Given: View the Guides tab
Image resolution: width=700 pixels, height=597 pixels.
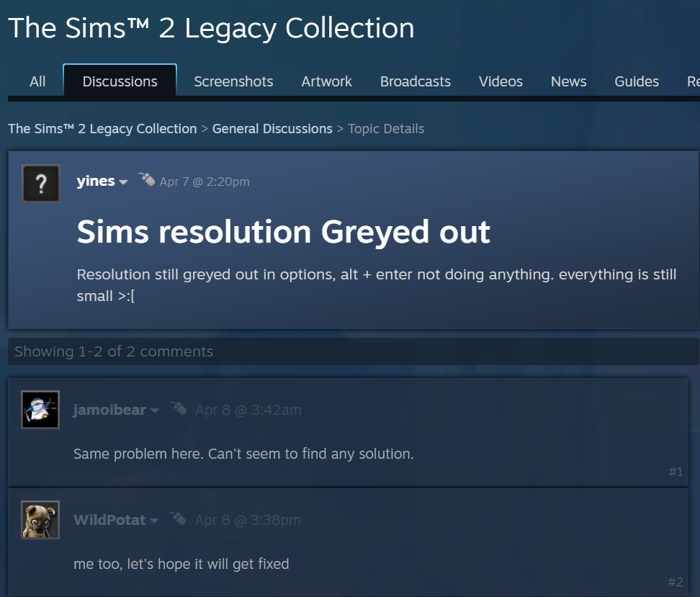Looking at the screenshot, I should 637,81.
